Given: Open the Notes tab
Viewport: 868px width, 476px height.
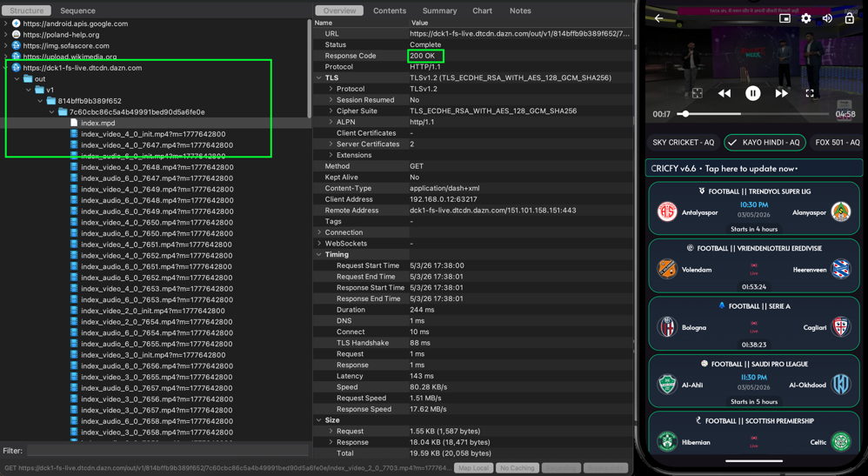Looking at the screenshot, I should tap(520, 10).
